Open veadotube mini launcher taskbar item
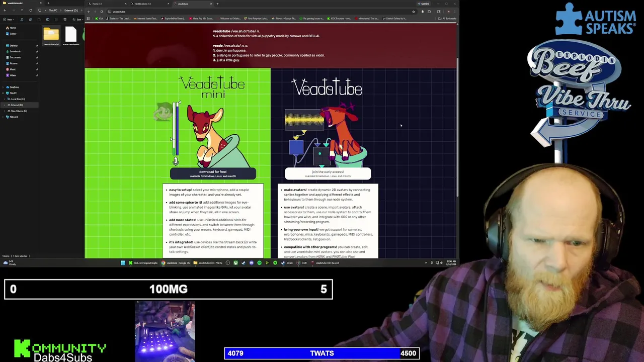The width and height of the screenshot is (644, 362). (325, 263)
